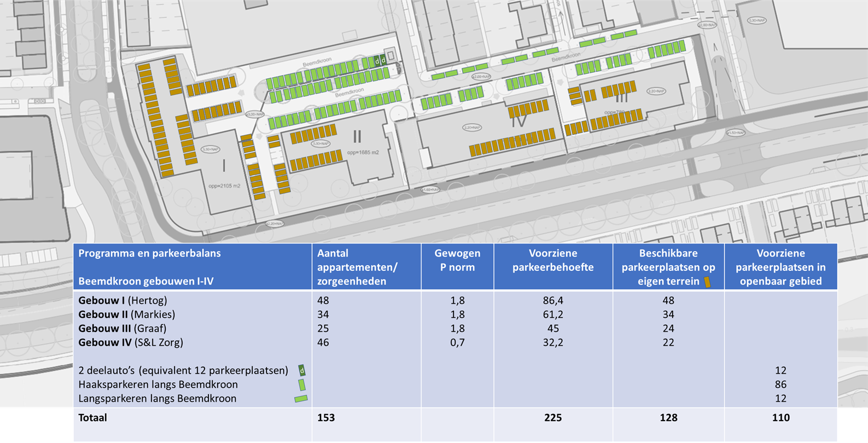Select the 'Gebouw II (Markies)' row label
The image size is (868, 443).
pyautogui.click(x=127, y=314)
